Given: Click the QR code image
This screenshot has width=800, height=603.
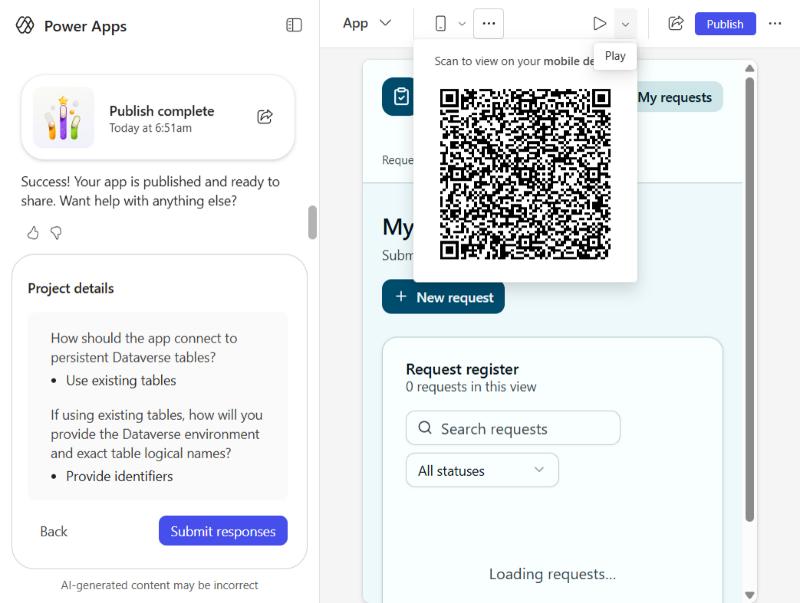Looking at the screenshot, I should click(x=525, y=174).
